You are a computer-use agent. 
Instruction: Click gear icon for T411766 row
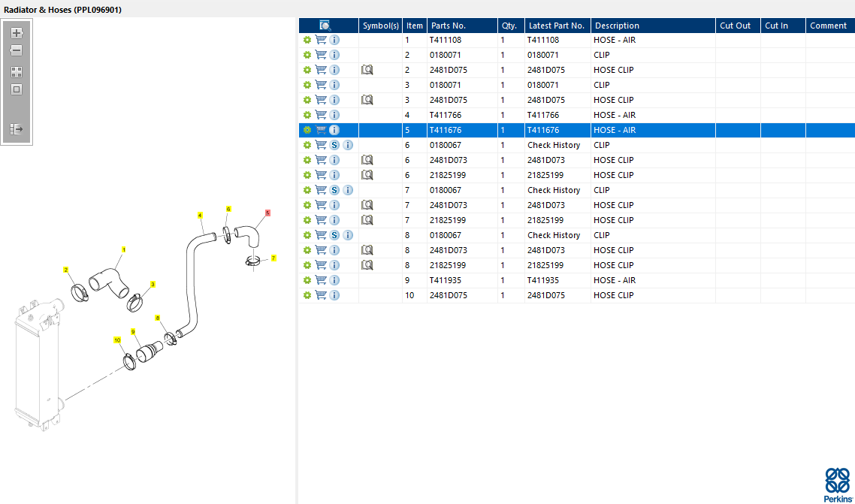(x=307, y=115)
